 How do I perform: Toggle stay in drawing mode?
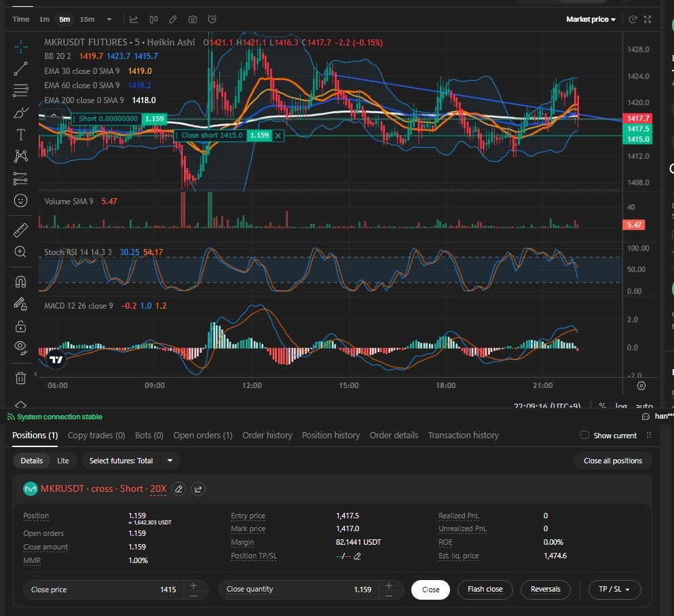[x=20, y=304]
